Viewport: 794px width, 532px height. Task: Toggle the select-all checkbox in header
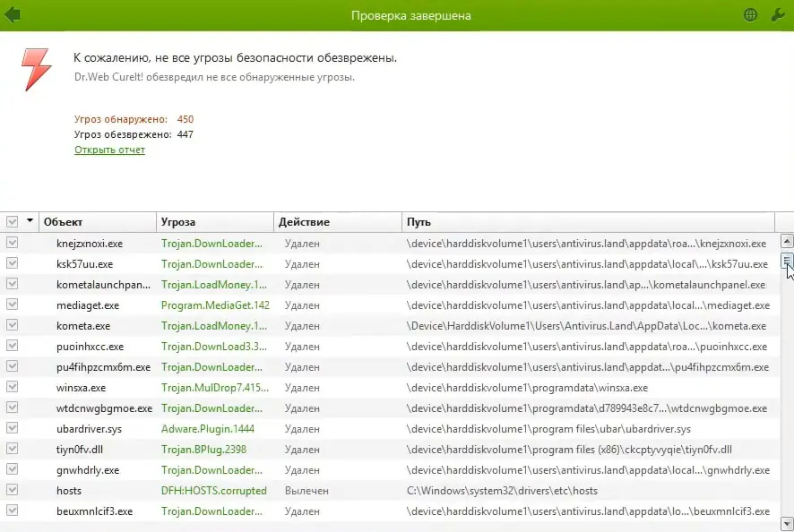click(x=13, y=222)
